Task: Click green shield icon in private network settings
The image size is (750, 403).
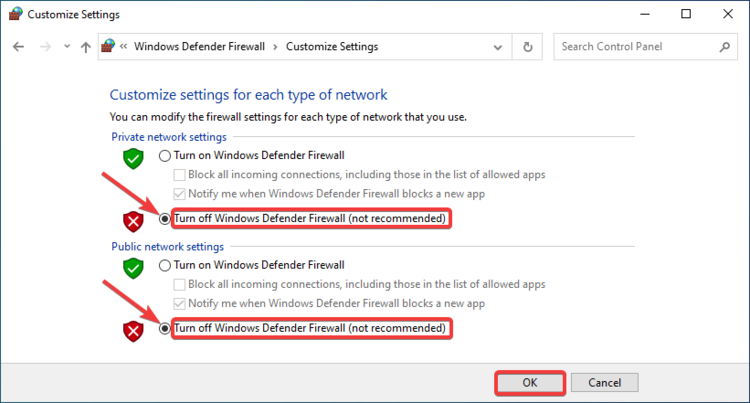Action: click(133, 159)
